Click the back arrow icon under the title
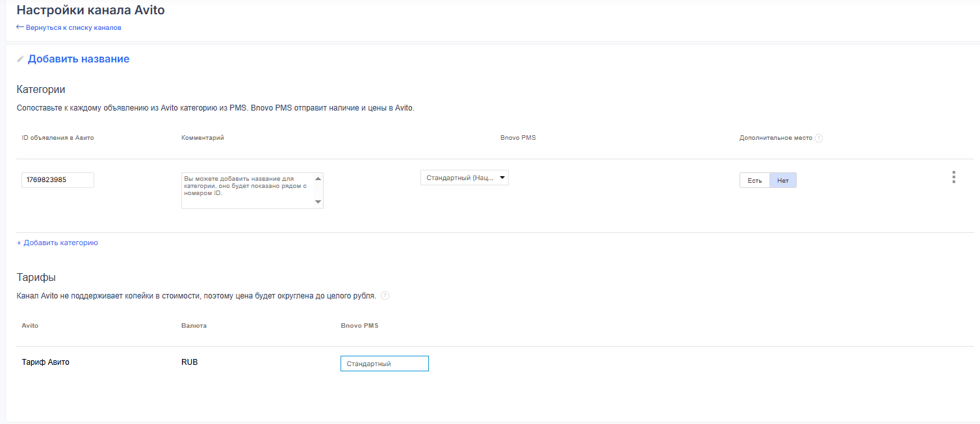This screenshot has width=980, height=424. [20, 27]
